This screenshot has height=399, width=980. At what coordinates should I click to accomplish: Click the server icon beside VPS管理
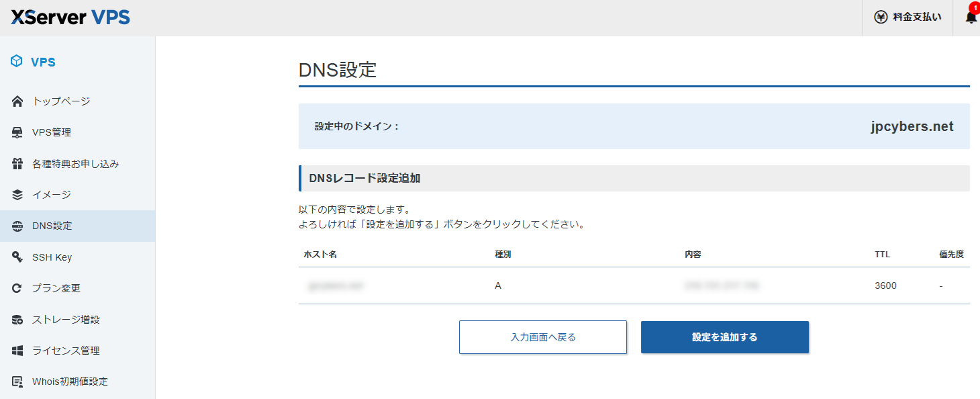pyautogui.click(x=18, y=132)
